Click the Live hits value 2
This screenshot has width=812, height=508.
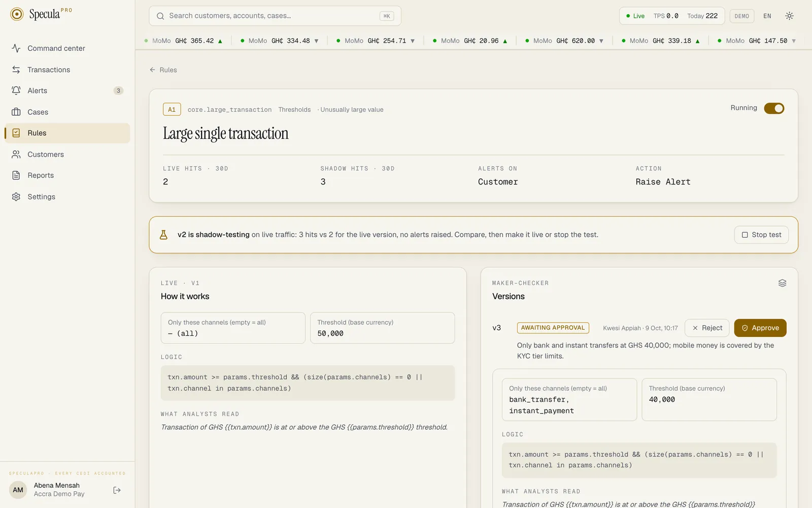coord(165,182)
